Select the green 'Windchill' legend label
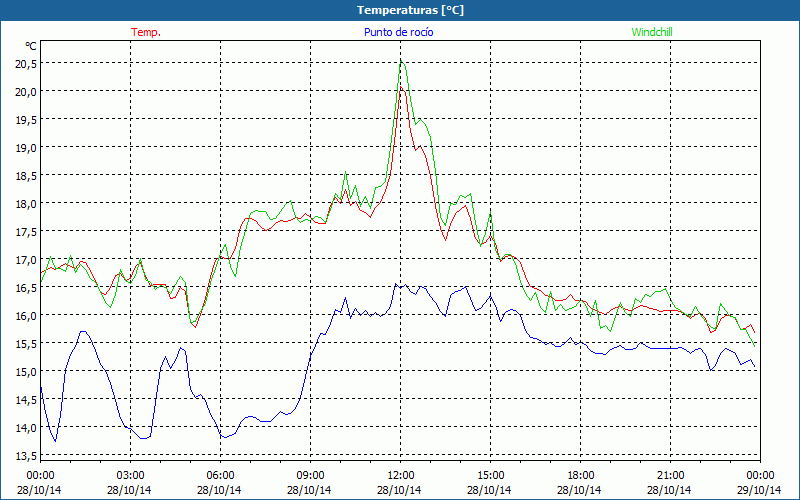This screenshot has height=500, width=800. tap(652, 32)
